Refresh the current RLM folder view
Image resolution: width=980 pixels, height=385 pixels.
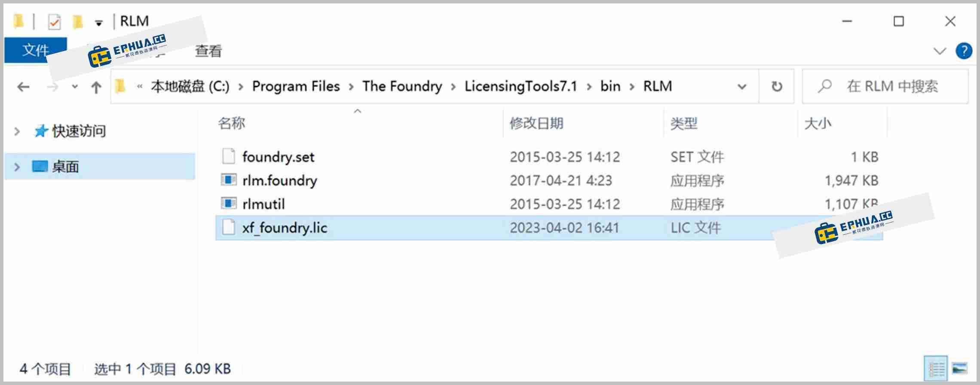776,86
